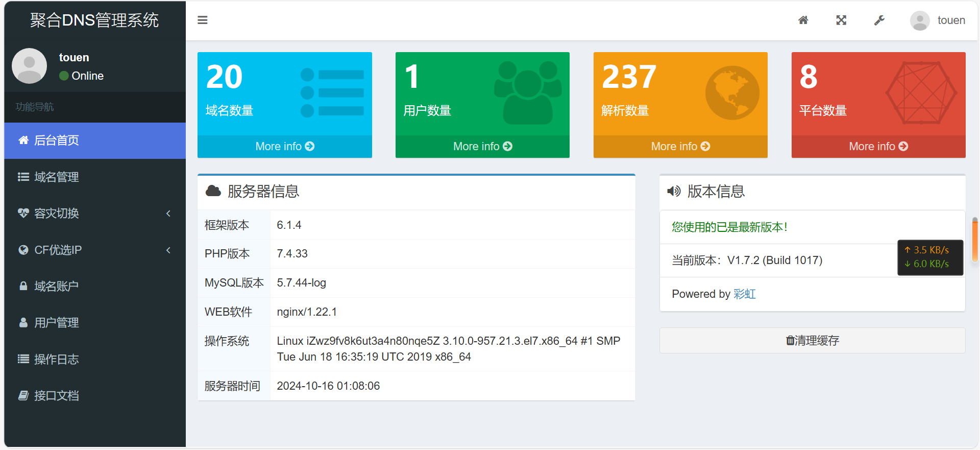Viewport: 980px width, 450px height.
Task: Click the fullscreen expand icon
Action: coord(841,20)
